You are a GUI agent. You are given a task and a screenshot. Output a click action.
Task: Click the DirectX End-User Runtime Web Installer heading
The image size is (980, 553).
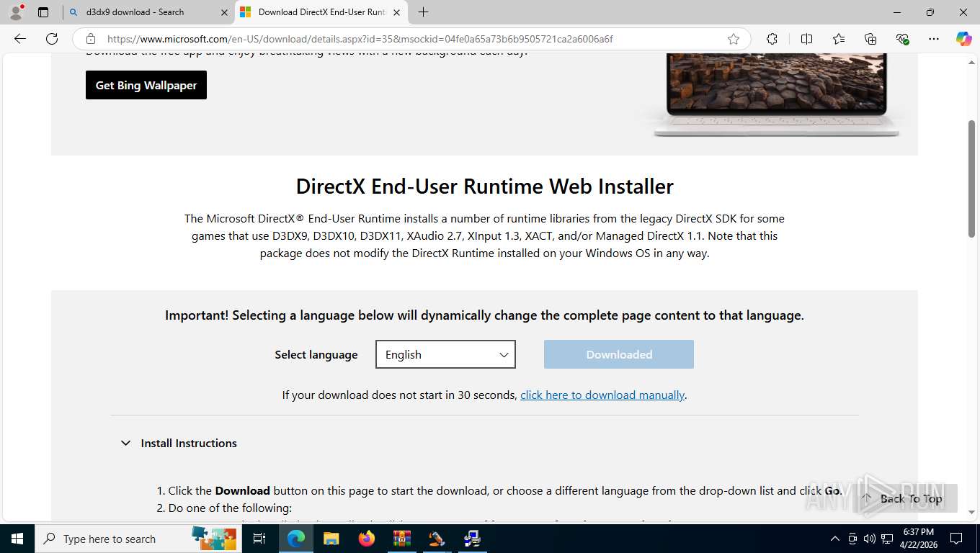pyautogui.click(x=484, y=186)
